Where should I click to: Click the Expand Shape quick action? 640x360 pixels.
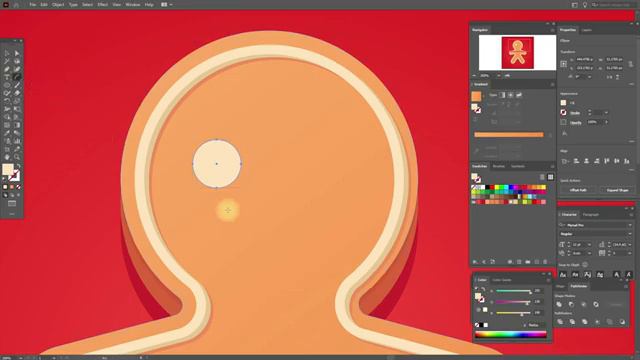pyautogui.click(x=617, y=190)
